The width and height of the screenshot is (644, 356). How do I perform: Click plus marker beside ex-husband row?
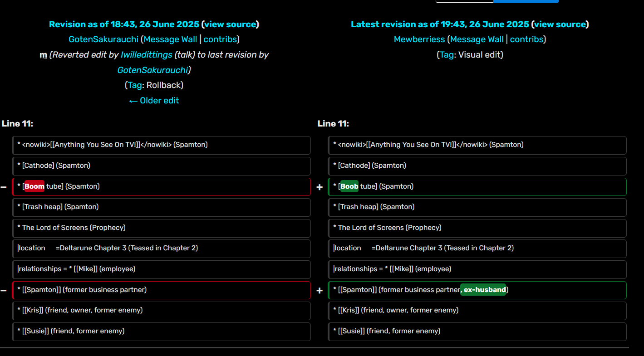pyautogui.click(x=320, y=291)
